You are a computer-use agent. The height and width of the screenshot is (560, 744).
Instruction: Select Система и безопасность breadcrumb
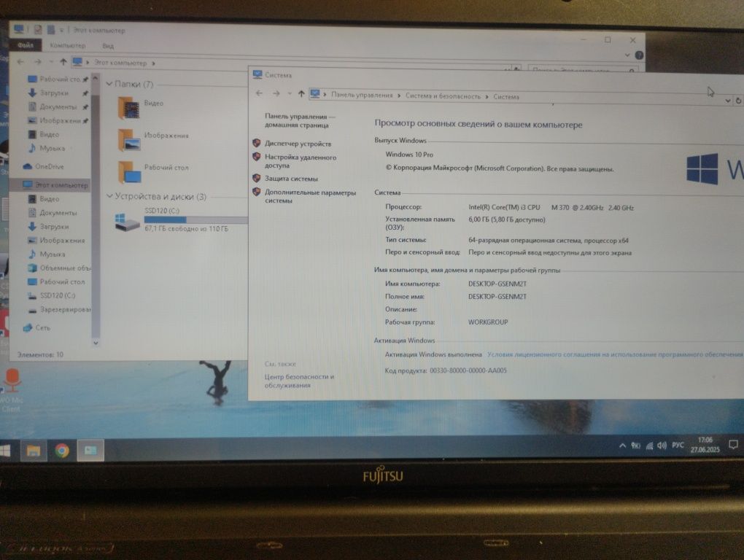(443, 96)
